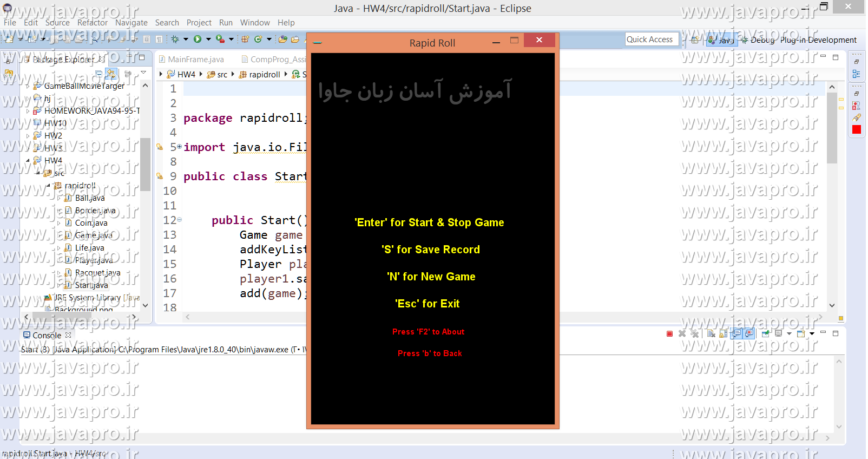
Task: Click Collapse All in Package Explorer
Action: 98,73
